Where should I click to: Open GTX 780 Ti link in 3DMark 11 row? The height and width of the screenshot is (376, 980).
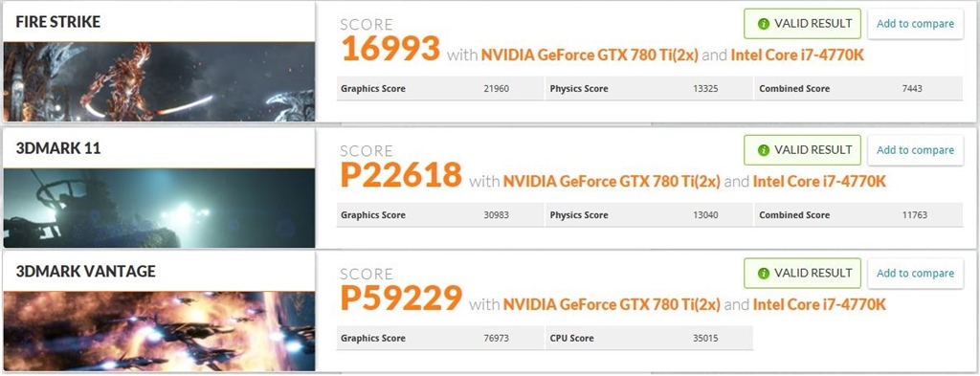point(612,182)
